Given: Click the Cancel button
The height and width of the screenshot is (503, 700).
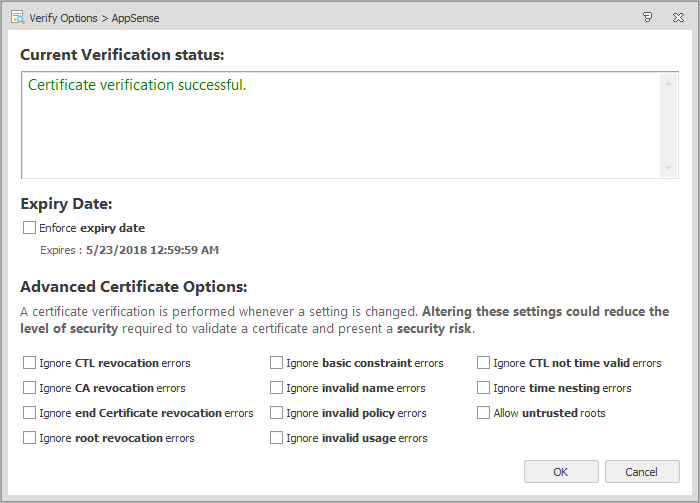Looking at the screenshot, I should [x=642, y=472].
